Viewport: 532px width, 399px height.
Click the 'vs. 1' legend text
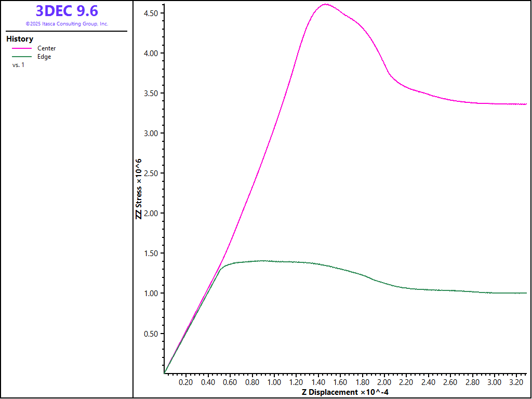click(x=18, y=65)
